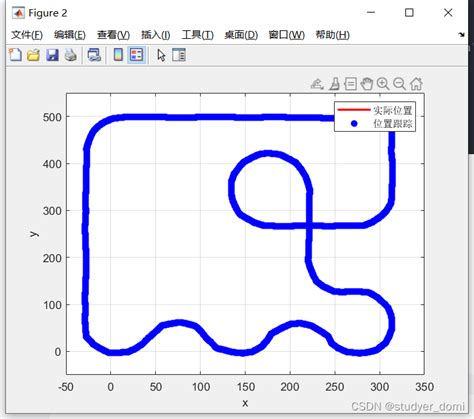
Task: Select the Zoom Out magnifier above axes
Action: pyautogui.click(x=399, y=84)
